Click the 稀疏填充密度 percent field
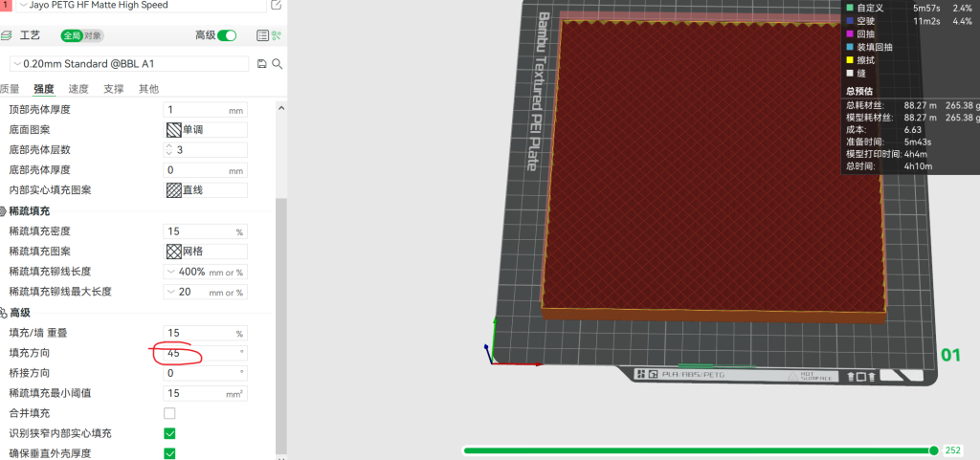Image resolution: width=980 pixels, height=460 pixels. (205, 230)
